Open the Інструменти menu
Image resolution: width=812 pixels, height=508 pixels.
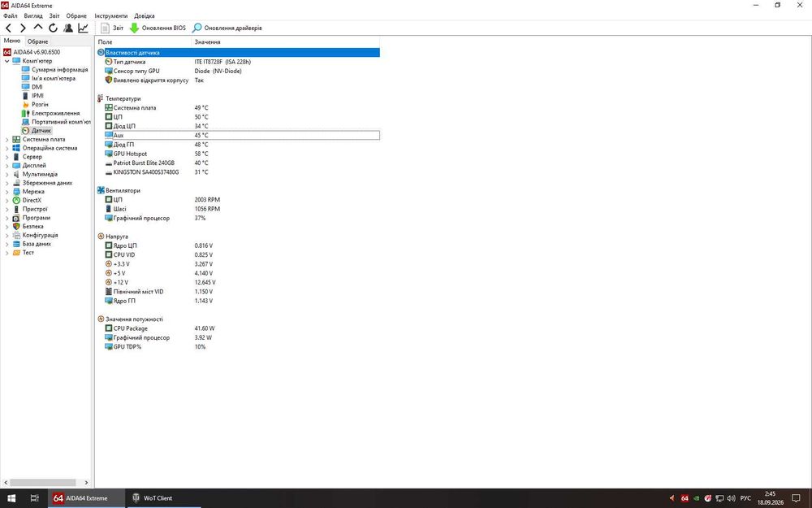[110, 16]
